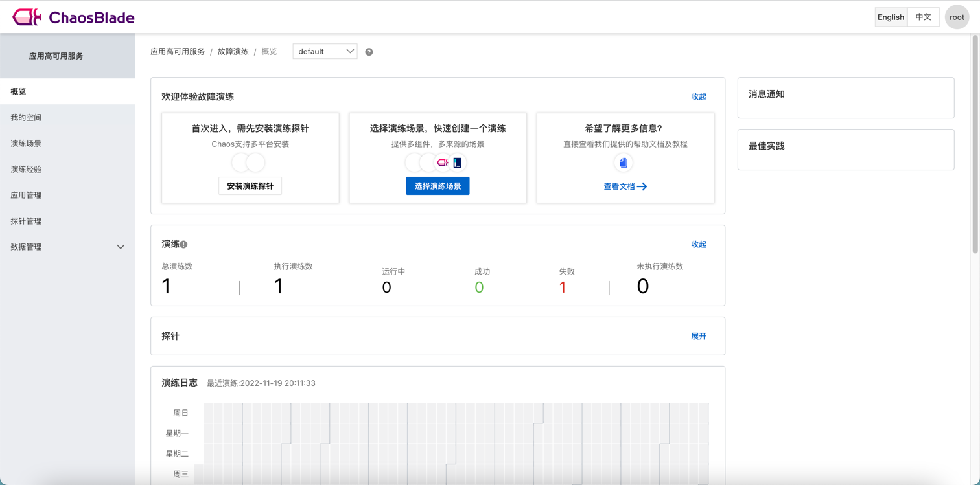This screenshot has height=485, width=980.
Task: Click the info icon beside 演练
Action: (x=183, y=245)
